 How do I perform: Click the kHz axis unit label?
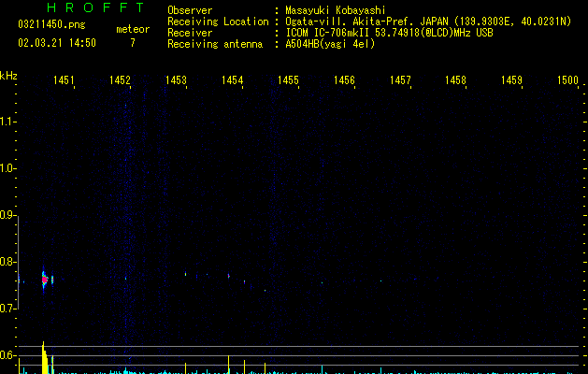[8, 76]
